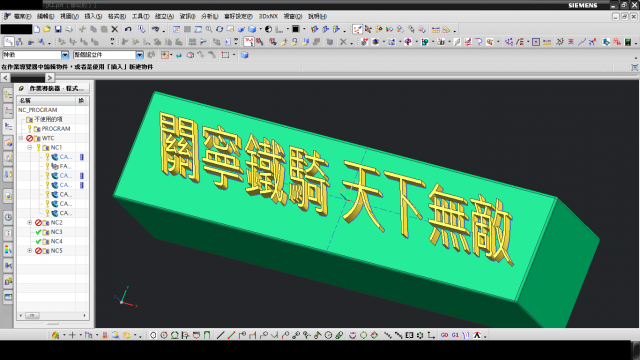
Task: Open the 3DsNX menu
Action: click(x=268, y=16)
